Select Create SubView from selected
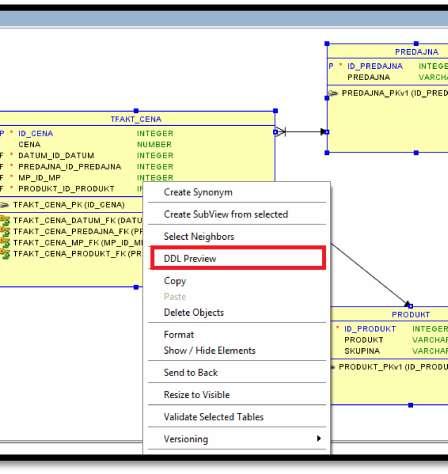448x474 pixels. pos(237,214)
